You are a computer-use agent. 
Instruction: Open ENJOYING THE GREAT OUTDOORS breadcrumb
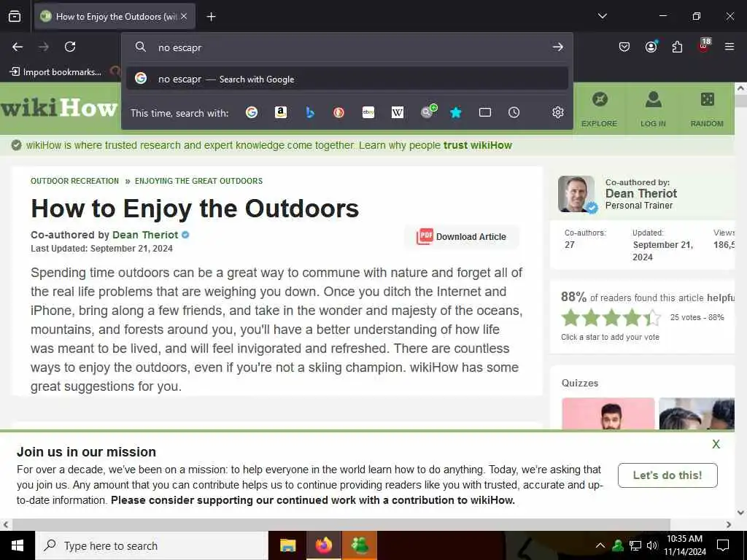tap(198, 181)
